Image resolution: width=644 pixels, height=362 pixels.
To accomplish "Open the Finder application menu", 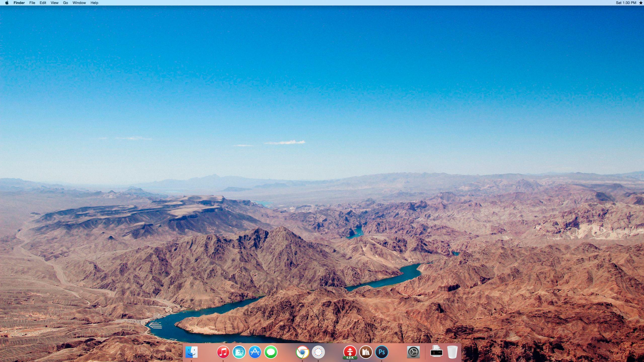I will pos(19,3).
